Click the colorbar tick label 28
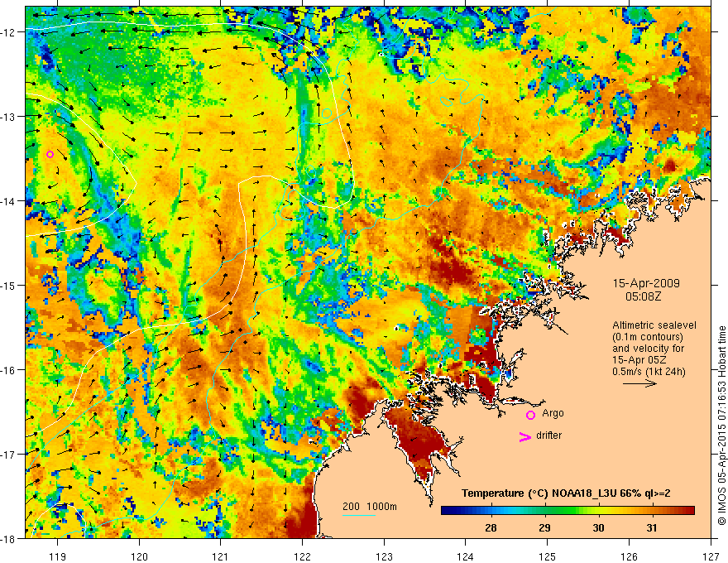This screenshot has height=563, width=728. tap(491, 527)
